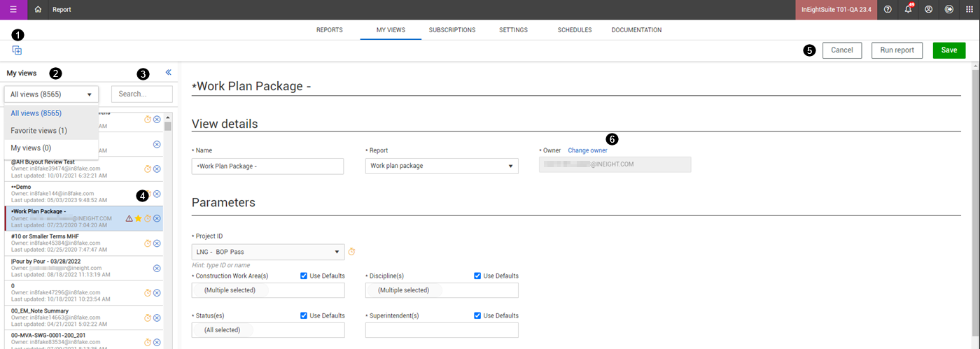Toggle Use Defaults for Construction Work Area(s)
The width and height of the screenshot is (980, 349).
pyautogui.click(x=304, y=276)
